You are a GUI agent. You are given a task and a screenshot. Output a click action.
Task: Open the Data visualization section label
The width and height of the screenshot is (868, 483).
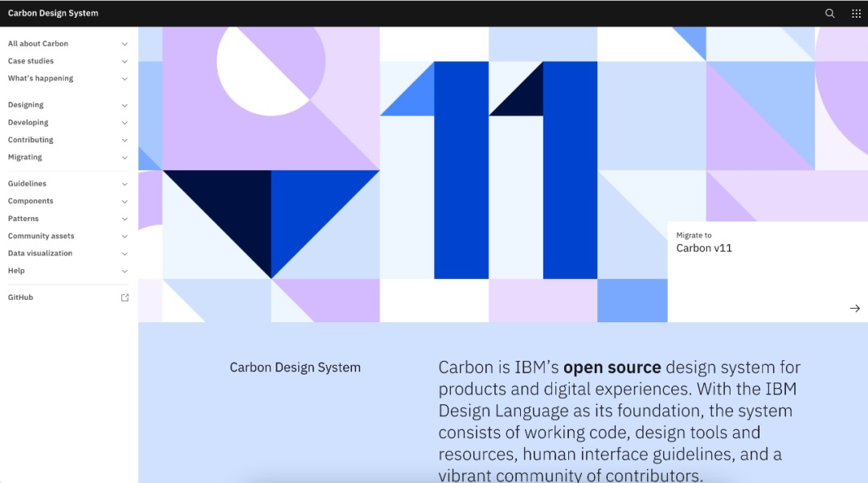tap(40, 253)
